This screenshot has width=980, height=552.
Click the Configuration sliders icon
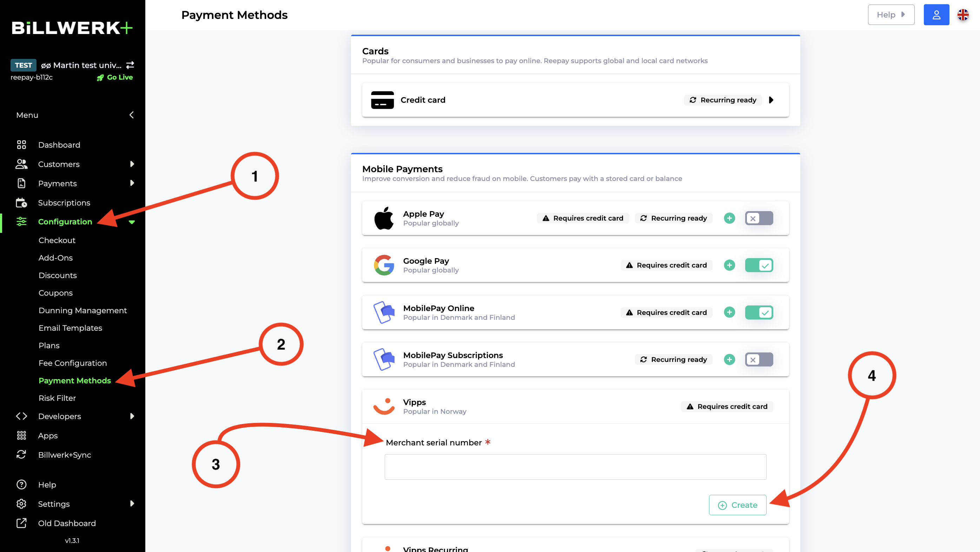21,222
